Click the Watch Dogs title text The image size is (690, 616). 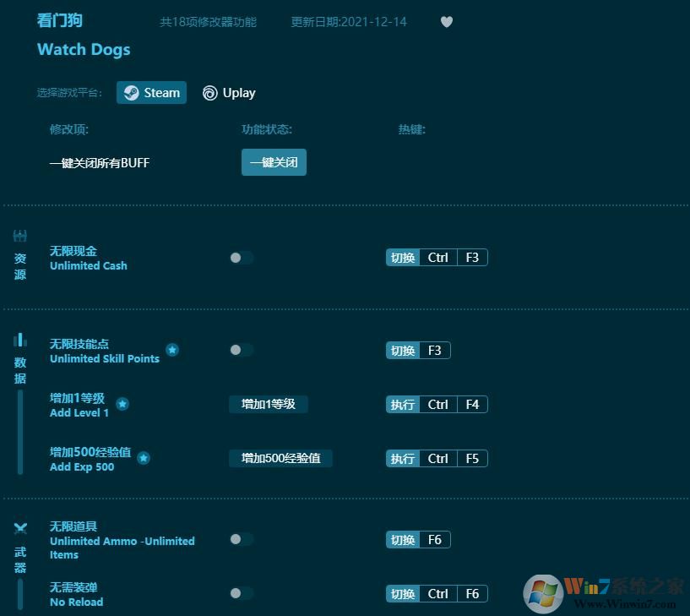coord(84,50)
